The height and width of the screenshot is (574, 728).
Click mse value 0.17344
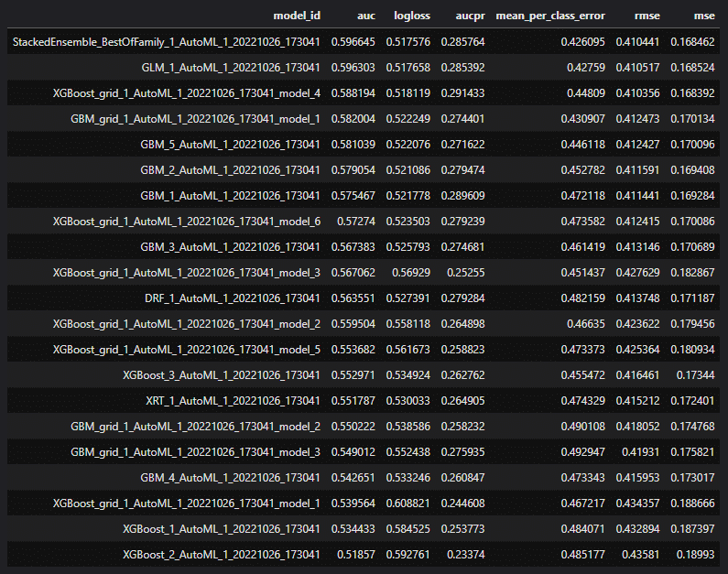696,375
